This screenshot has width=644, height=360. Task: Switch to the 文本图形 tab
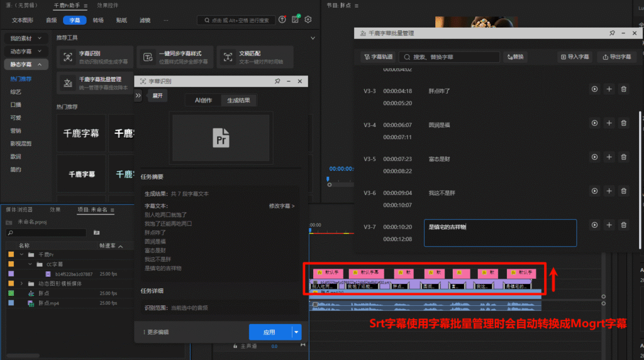pos(23,20)
